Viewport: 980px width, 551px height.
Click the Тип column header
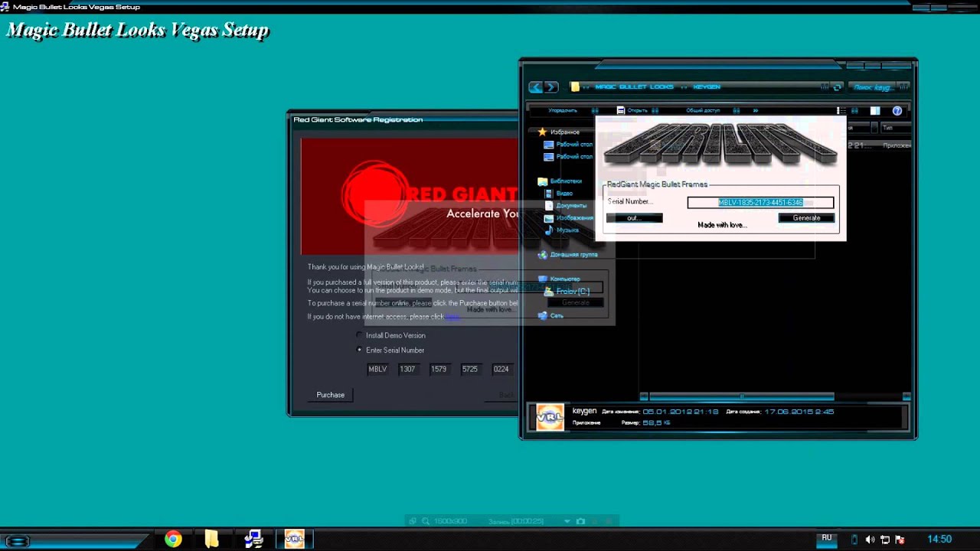coord(894,128)
